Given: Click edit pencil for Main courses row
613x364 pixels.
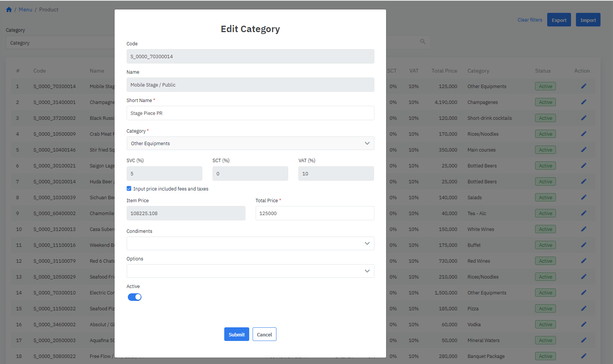Looking at the screenshot, I should tap(584, 150).
